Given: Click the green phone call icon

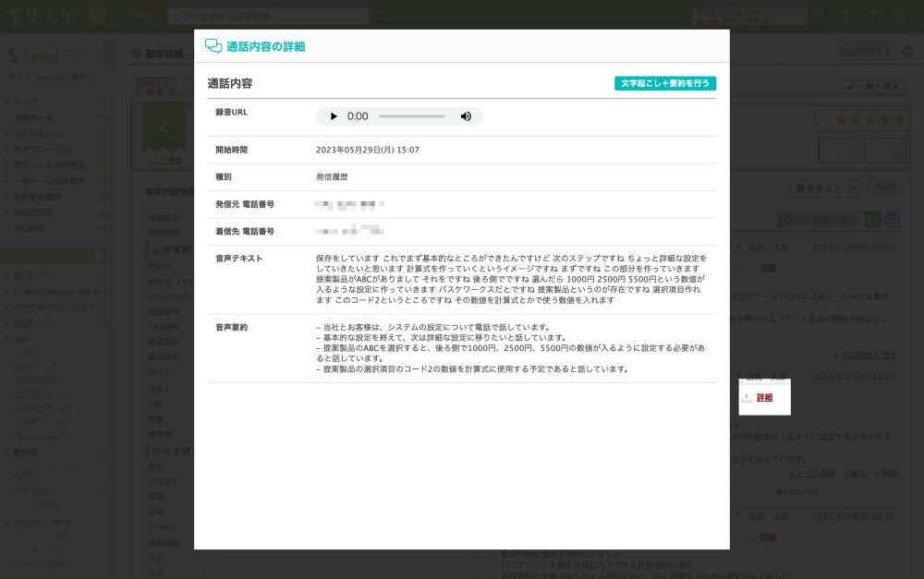Looking at the screenshot, I should tap(872, 219).
